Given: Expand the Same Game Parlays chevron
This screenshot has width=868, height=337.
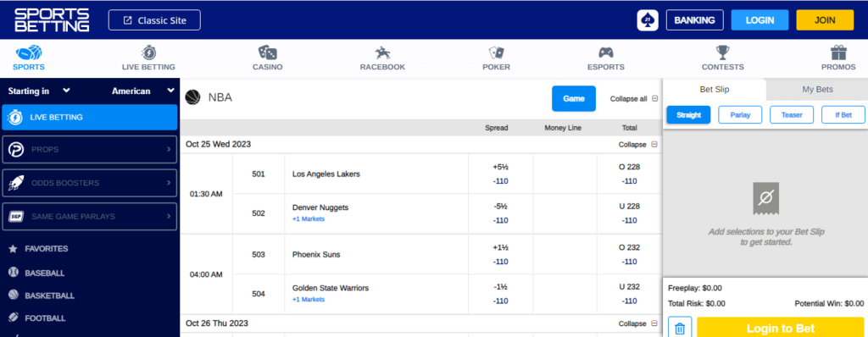Looking at the screenshot, I should tap(169, 217).
